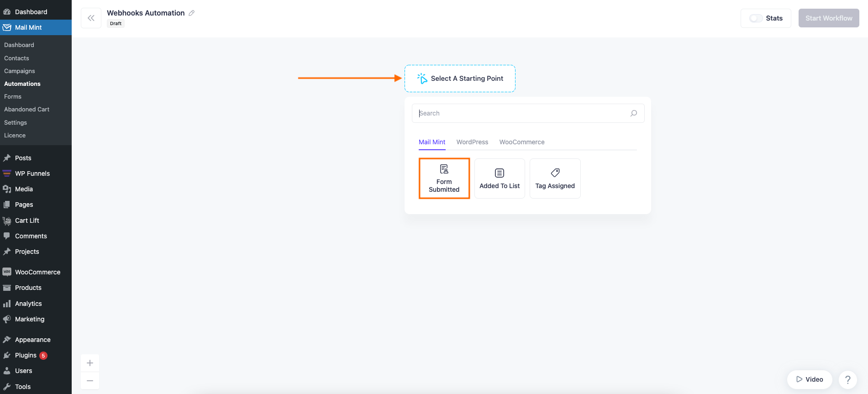This screenshot has width=868, height=394.
Task: Go to Contacts submenu
Action: 16,58
